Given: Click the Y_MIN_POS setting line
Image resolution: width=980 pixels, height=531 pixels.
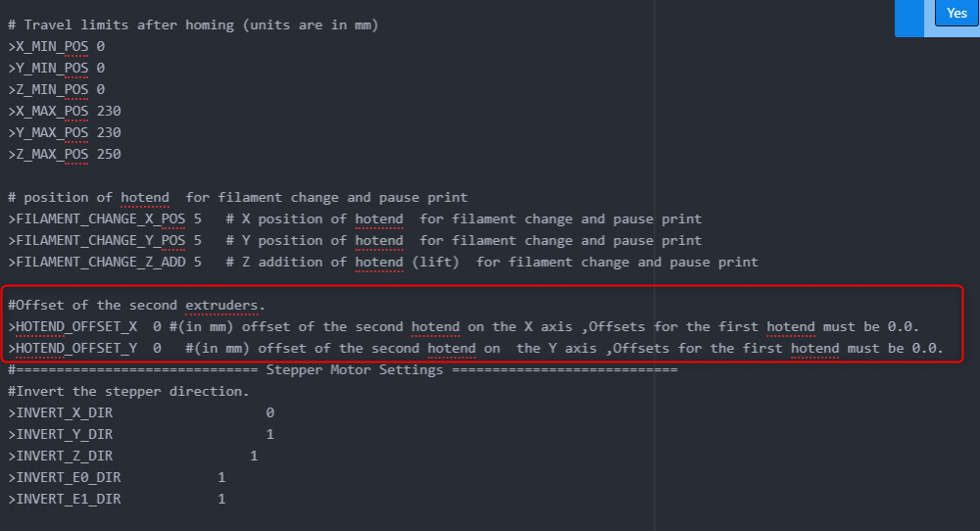Looking at the screenshot, I should 57,69.
